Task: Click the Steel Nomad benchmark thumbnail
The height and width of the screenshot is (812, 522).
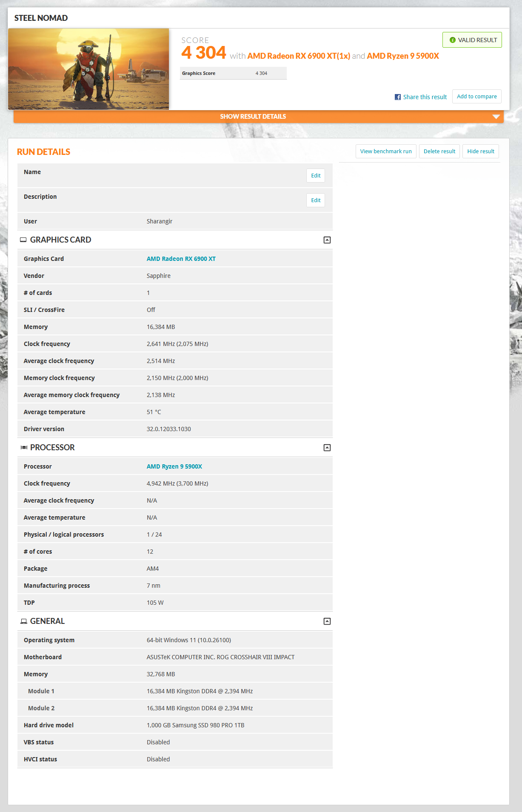Action: point(88,69)
